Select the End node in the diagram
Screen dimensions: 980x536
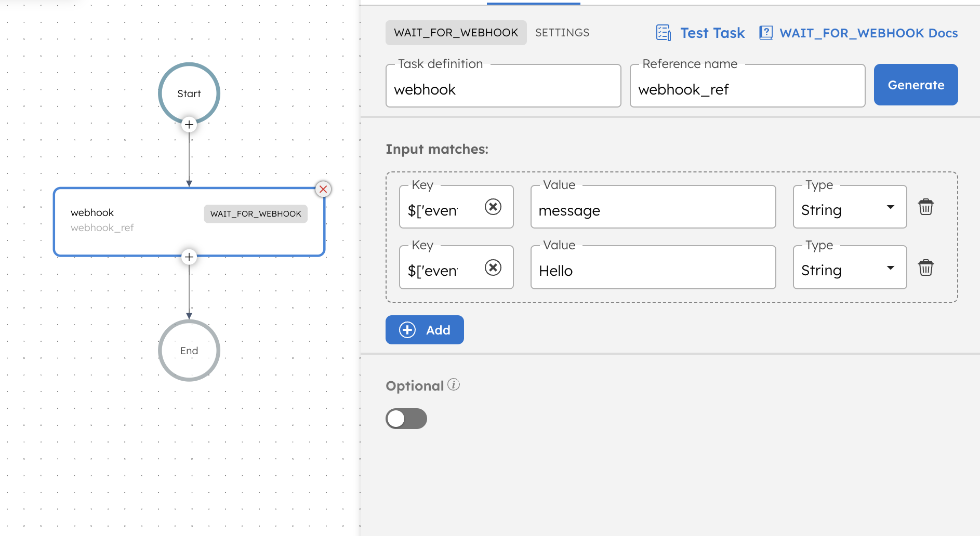point(189,351)
